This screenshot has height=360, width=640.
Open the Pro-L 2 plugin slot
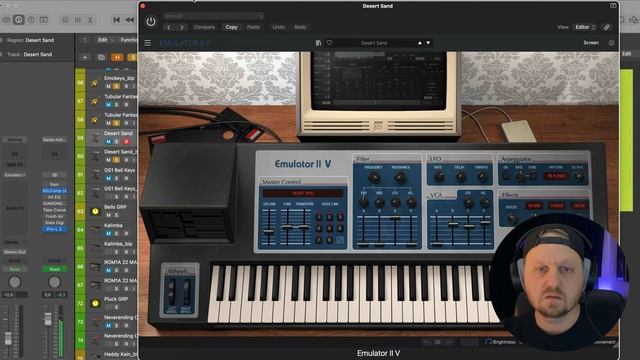click(x=54, y=229)
